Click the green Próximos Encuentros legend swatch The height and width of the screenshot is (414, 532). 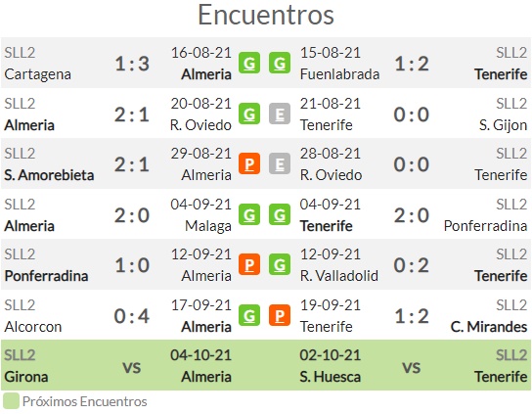(11, 401)
